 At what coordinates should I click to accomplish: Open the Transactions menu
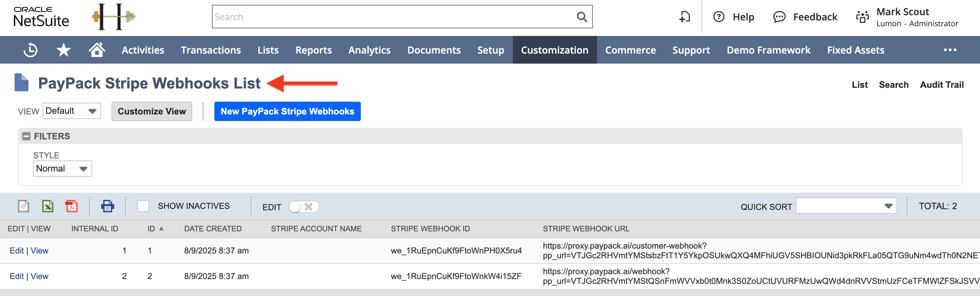tap(211, 50)
